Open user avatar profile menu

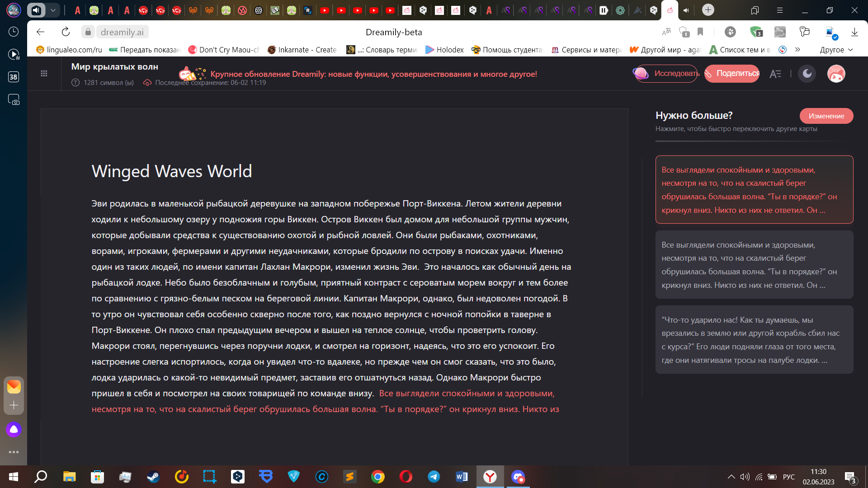pos(836,74)
